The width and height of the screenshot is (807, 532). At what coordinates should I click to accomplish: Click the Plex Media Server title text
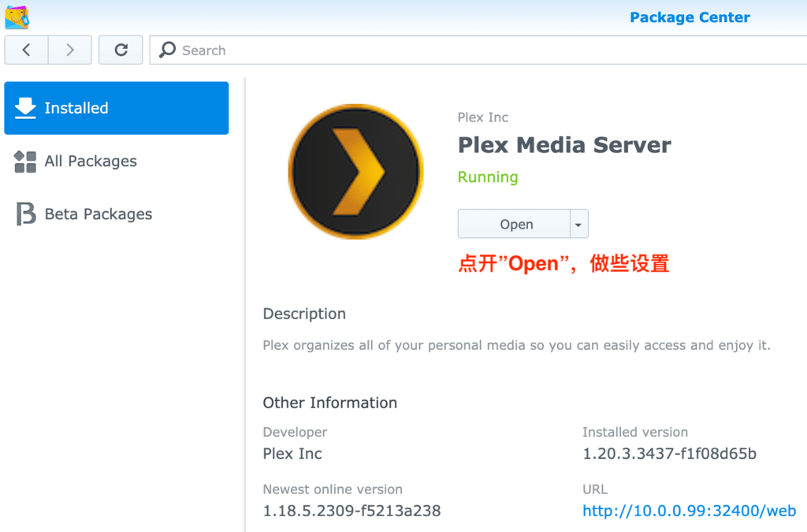[x=564, y=145]
